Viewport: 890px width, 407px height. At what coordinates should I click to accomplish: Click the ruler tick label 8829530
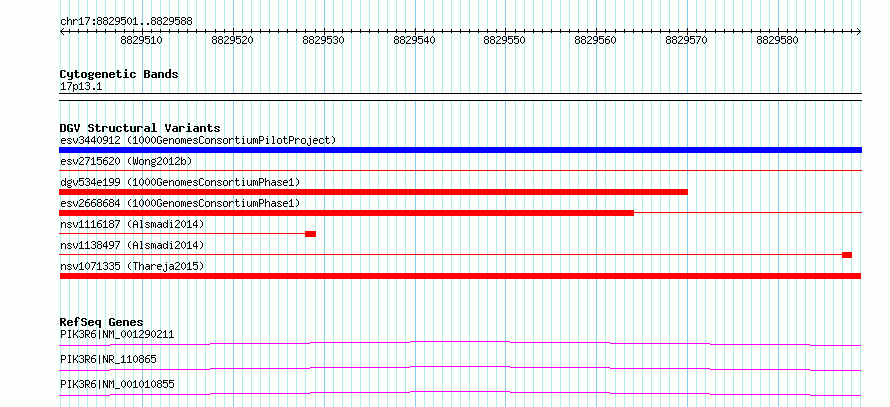click(x=323, y=40)
